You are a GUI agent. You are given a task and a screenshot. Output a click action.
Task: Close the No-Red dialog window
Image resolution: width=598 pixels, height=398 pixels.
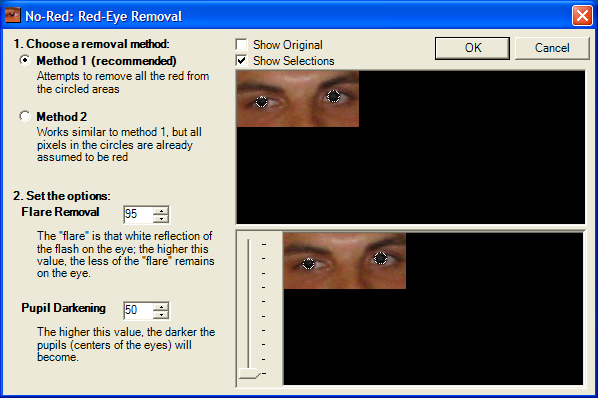(x=582, y=16)
